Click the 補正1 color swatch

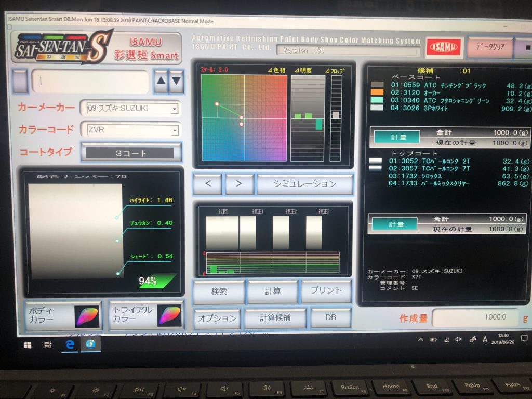[248, 233]
